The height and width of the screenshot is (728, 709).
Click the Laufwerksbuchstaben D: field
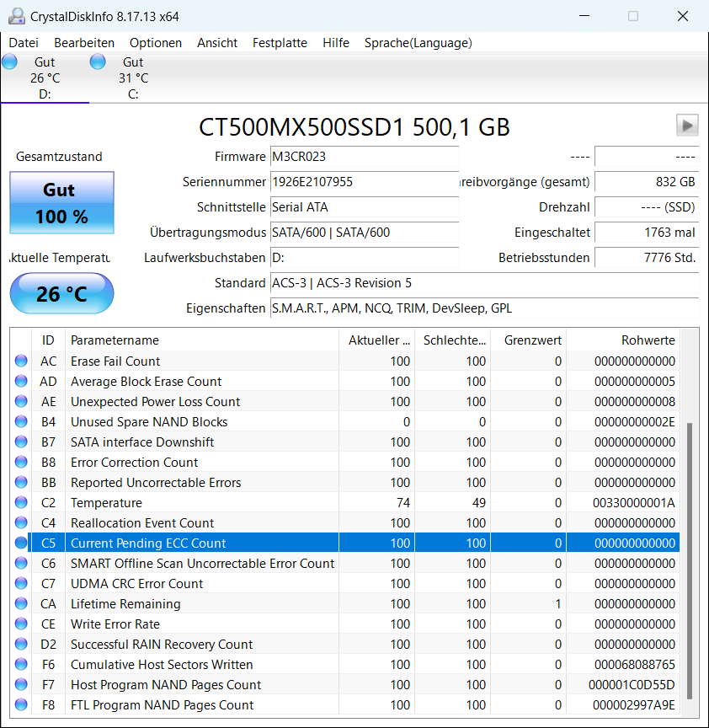click(365, 258)
